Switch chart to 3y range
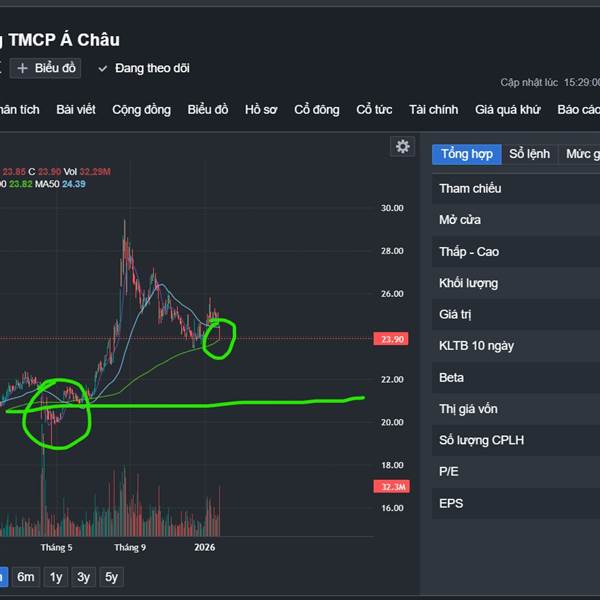This screenshot has width=600, height=600. tap(84, 577)
